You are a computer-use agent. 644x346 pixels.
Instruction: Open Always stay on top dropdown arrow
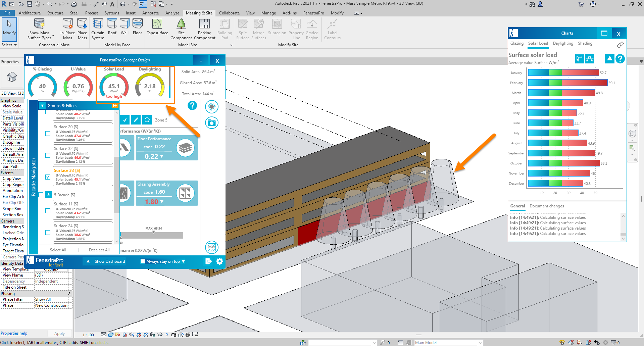click(x=183, y=261)
